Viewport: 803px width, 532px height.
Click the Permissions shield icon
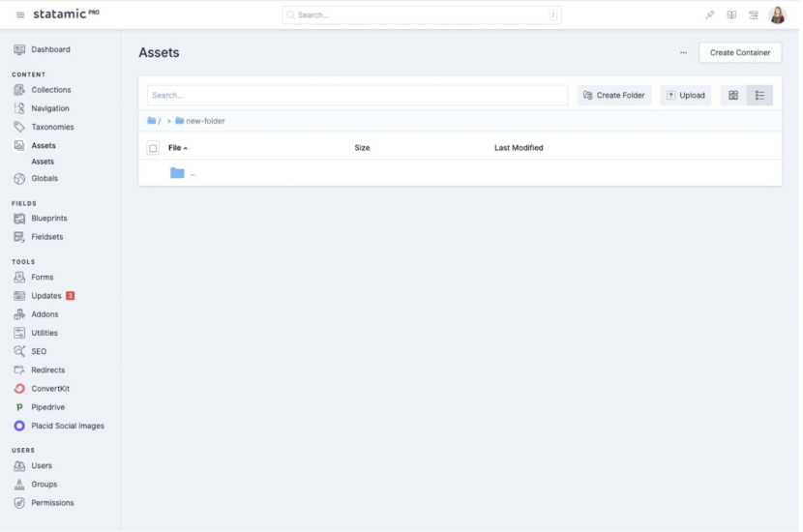[x=19, y=503]
